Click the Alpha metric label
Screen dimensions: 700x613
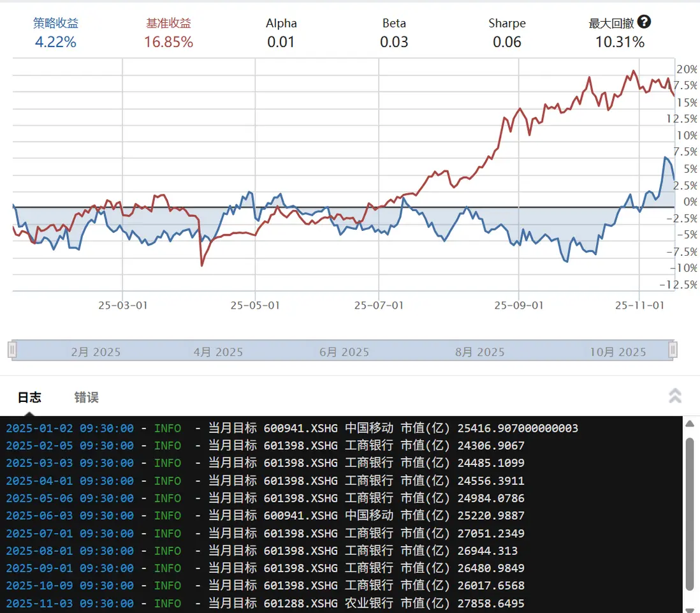click(x=281, y=22)
